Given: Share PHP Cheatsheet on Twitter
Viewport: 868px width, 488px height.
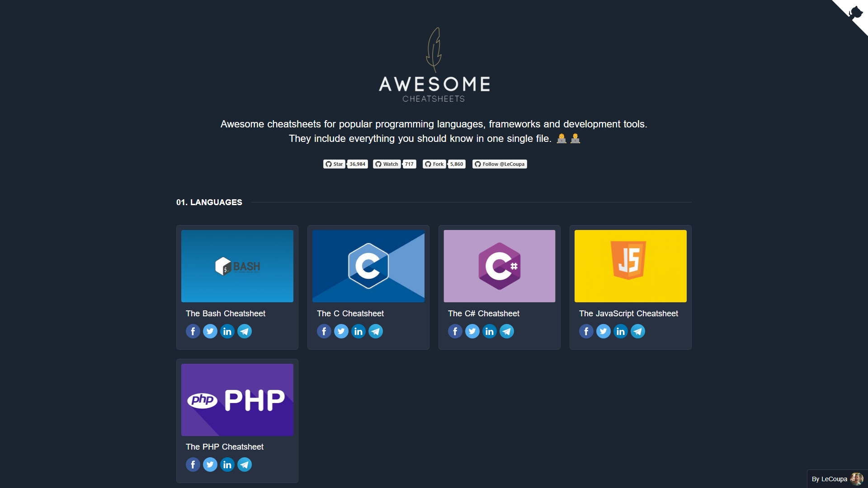Looking at the screenshot, I should coord(210,465).
